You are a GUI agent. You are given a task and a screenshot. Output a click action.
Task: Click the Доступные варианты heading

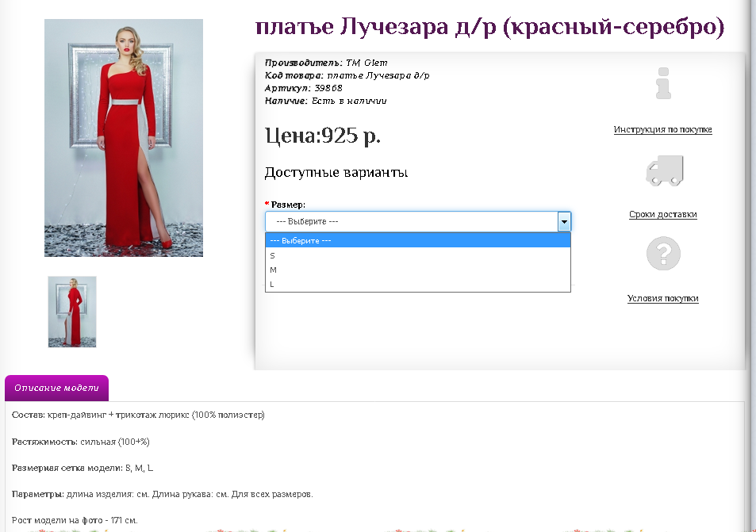336,173
